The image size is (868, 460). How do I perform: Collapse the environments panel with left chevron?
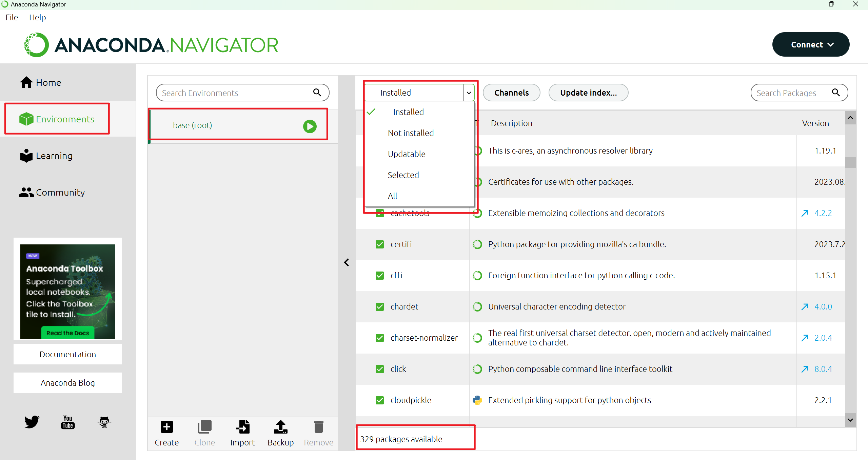[x=347, y=262]
